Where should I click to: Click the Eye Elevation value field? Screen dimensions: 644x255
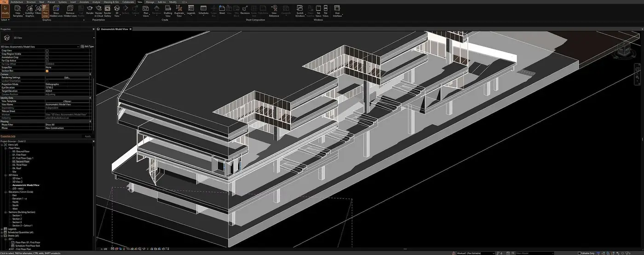(x=67, y=87)
